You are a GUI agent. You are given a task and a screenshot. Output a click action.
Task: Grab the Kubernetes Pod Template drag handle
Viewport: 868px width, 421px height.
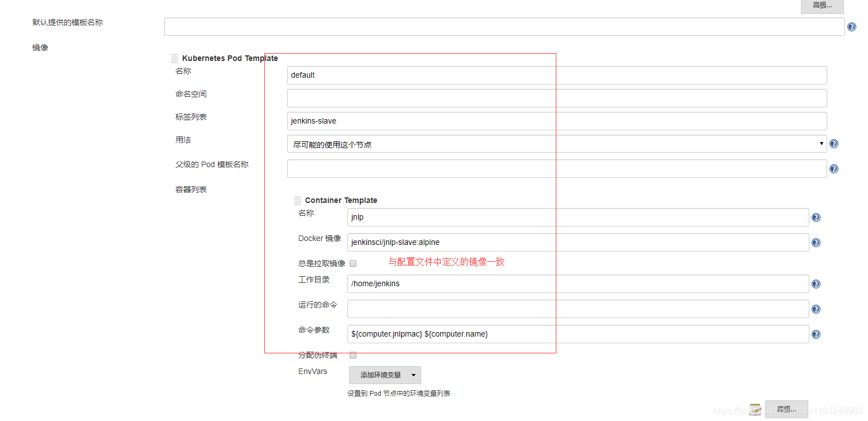175,59
